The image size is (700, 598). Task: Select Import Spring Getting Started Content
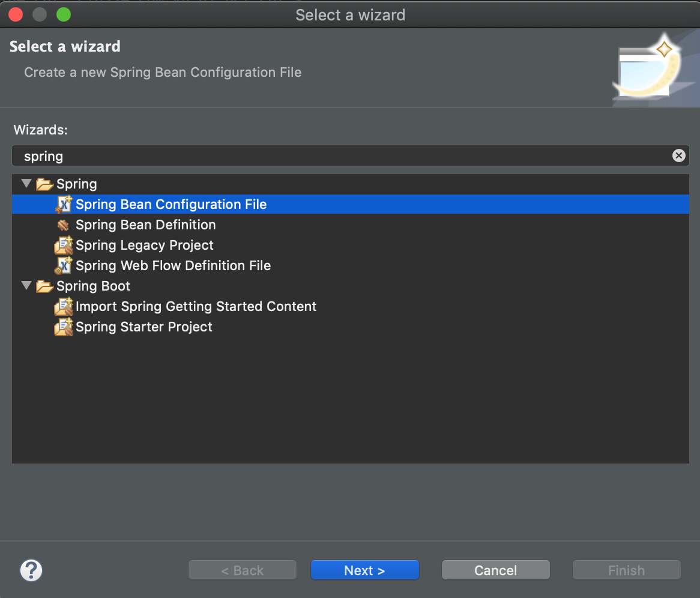pos(196,306)
